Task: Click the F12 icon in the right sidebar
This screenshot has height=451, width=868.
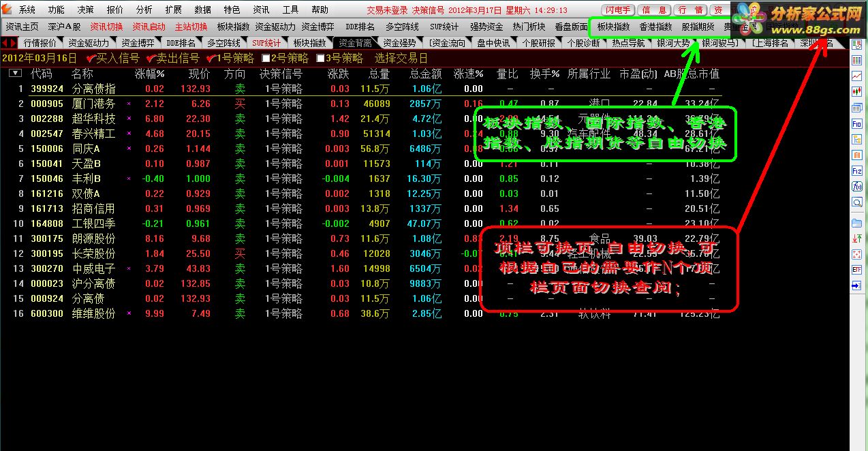Action: pyautogui.click(x=856, y=171)
